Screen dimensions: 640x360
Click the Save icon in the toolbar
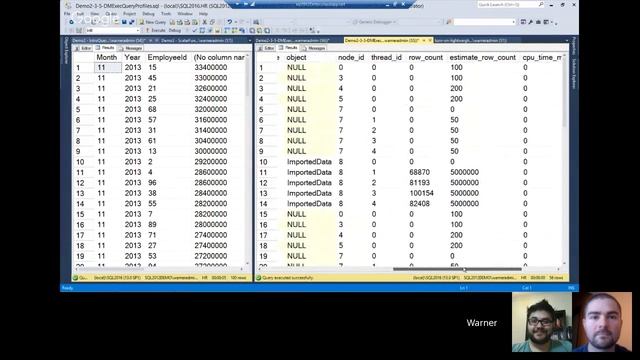124,22
